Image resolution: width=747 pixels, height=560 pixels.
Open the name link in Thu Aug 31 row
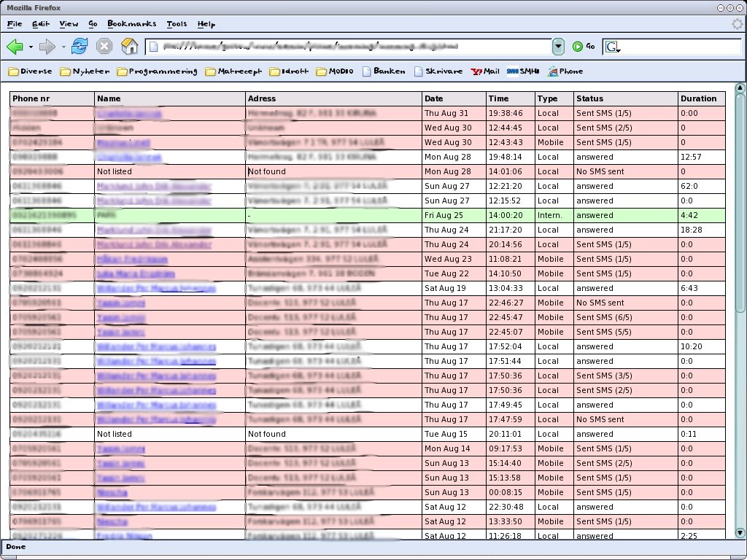pos(128,114)
